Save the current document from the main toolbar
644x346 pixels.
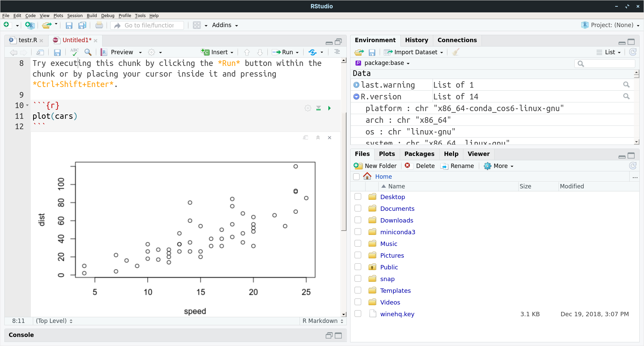69,25
